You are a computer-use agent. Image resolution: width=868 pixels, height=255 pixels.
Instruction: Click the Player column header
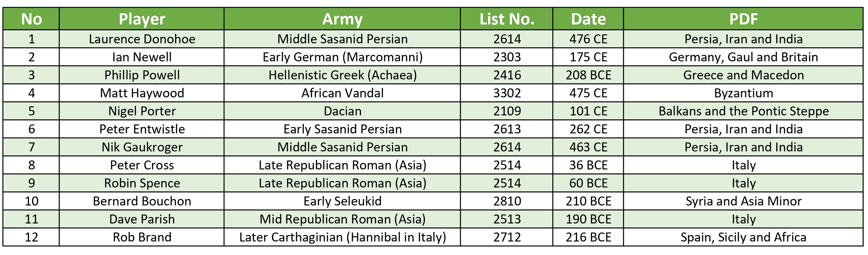click(142, 19)
